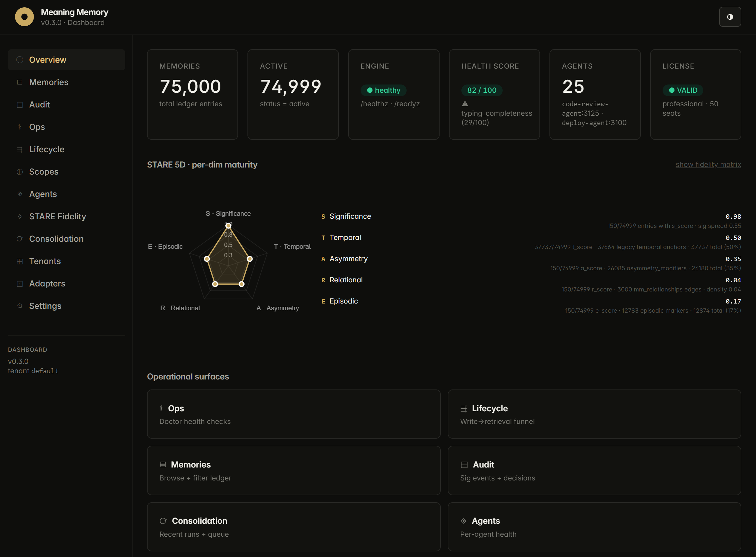The image size is (756, 557).
Task: Click the Temporal dimension row label
Action: [345, 238]
